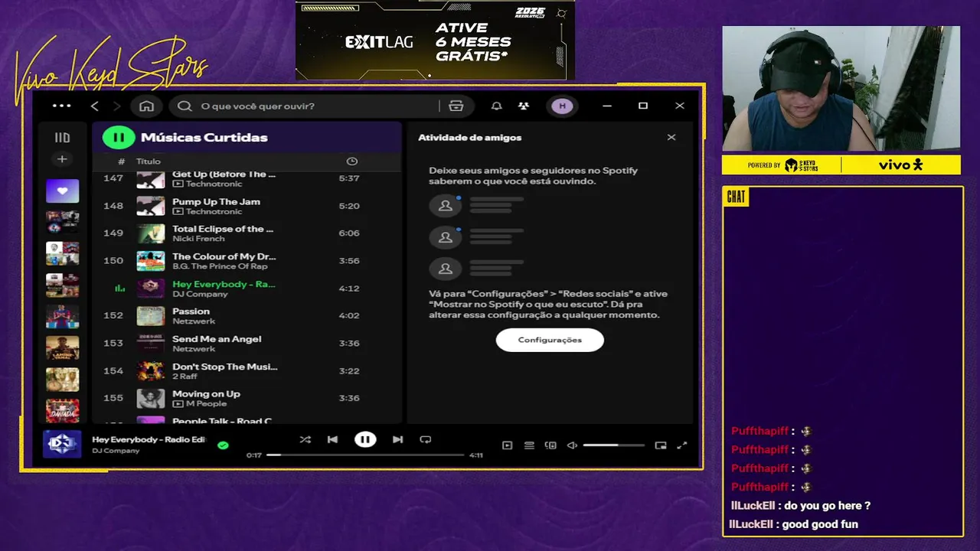Open the play queue icon

point(529,445)
